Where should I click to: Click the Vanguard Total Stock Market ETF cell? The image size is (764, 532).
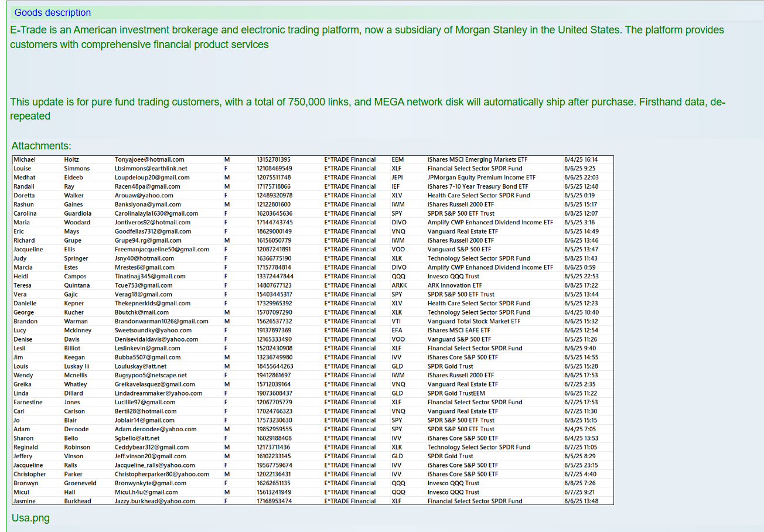tap(473, 321)
